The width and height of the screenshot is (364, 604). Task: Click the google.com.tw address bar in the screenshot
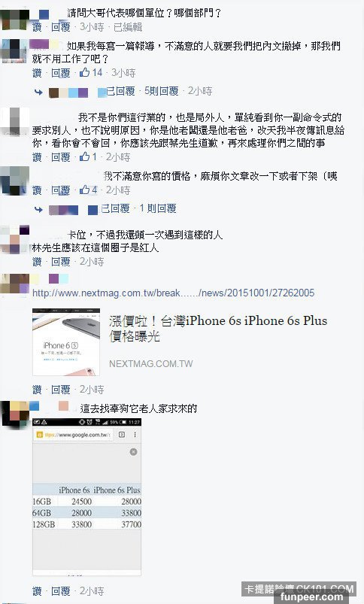coord(73,435)
